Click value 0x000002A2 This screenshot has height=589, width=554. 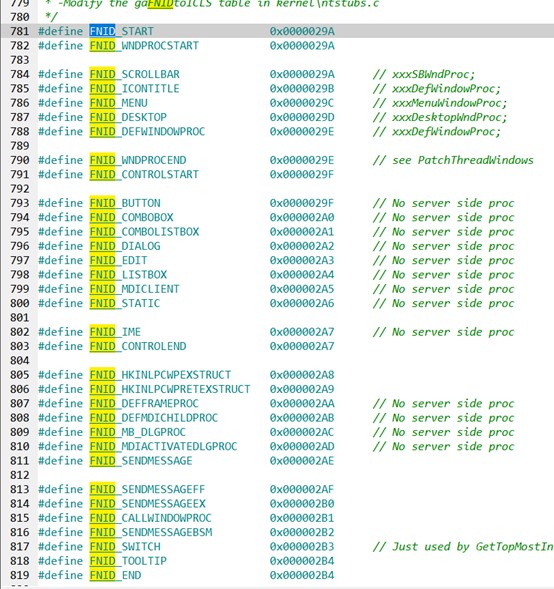click(302, 246)
